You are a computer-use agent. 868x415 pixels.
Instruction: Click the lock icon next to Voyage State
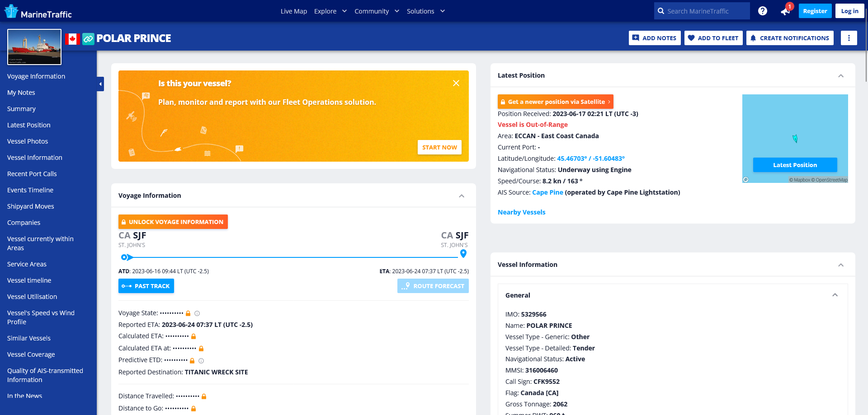click(188, 313)
